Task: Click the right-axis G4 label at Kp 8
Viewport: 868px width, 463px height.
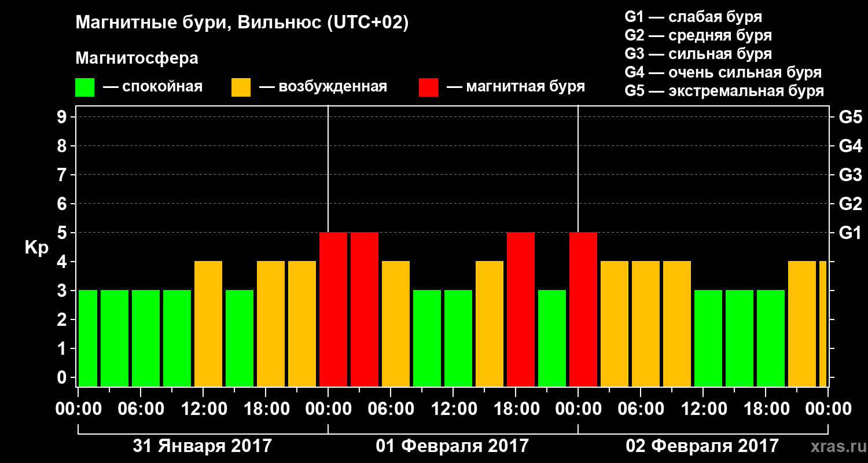Action: click(x=851, y=146)
